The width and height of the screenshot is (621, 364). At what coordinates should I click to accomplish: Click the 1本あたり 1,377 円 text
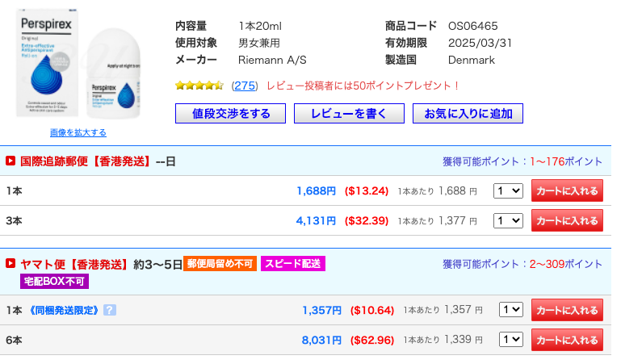pos(437,221)
